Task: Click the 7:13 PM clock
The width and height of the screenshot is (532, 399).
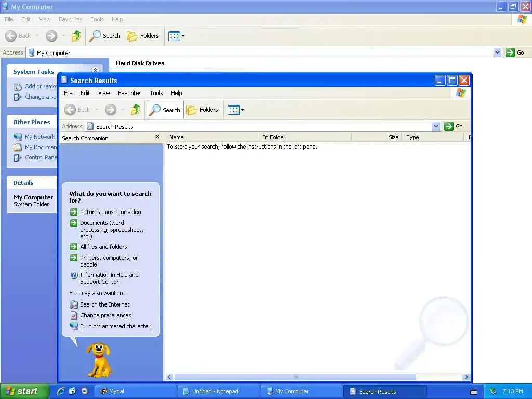Action: [513, 391]
